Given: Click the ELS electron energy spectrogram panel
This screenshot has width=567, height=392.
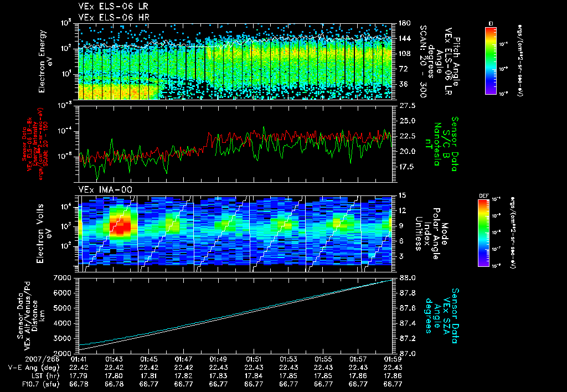Looking at the screenshot, I should click(235, 61).
